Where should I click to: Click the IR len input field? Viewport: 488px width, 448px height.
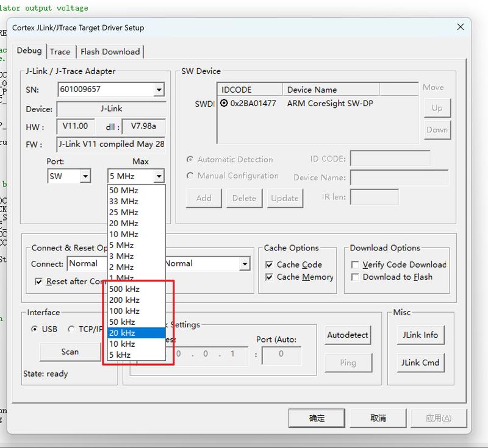375,197
